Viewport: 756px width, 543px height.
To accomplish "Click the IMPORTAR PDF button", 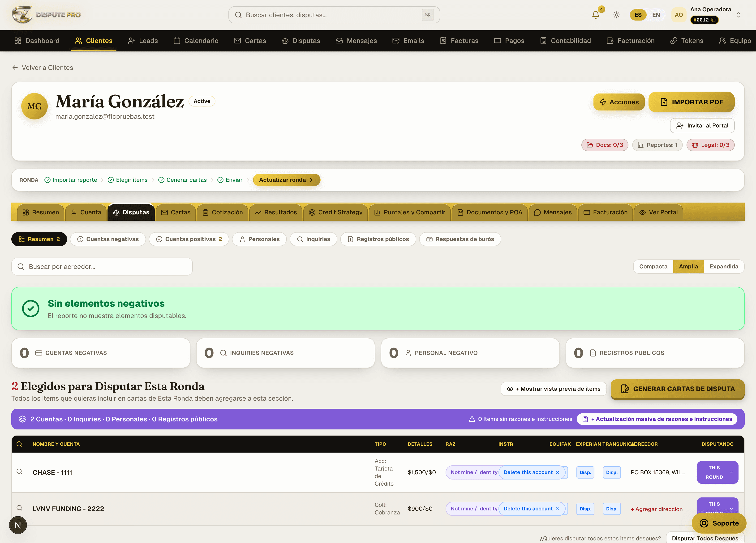I will click(x=692, y=102).
